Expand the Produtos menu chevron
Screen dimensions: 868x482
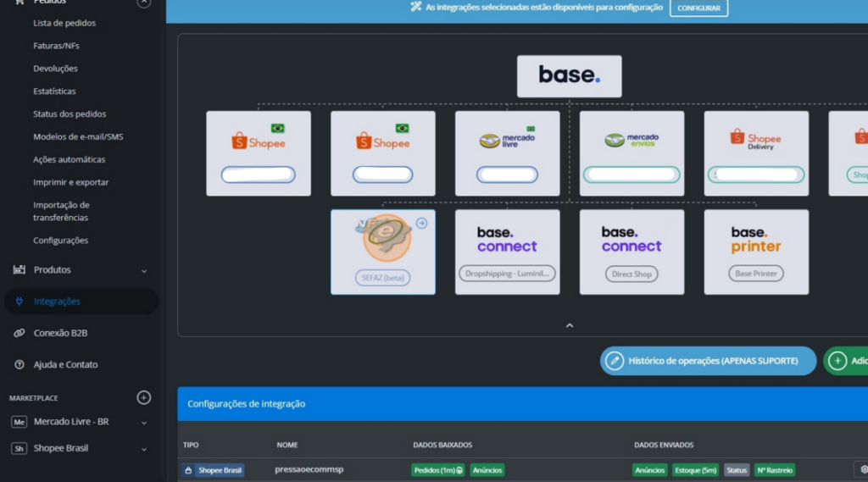click(144, 270)
